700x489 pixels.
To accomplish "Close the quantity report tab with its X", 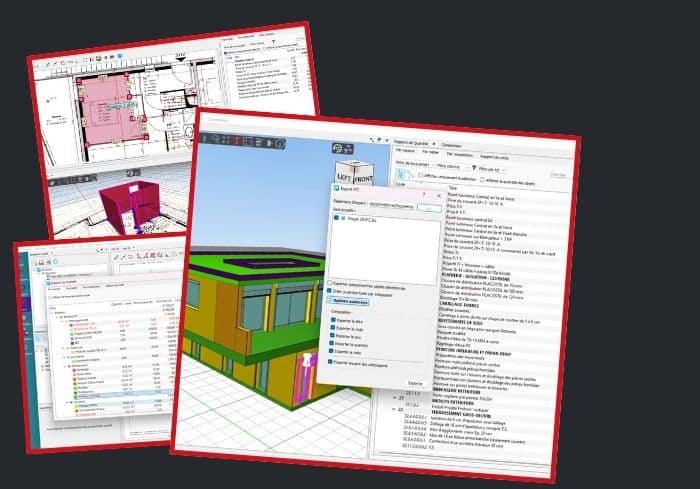I will pos(434,144).
